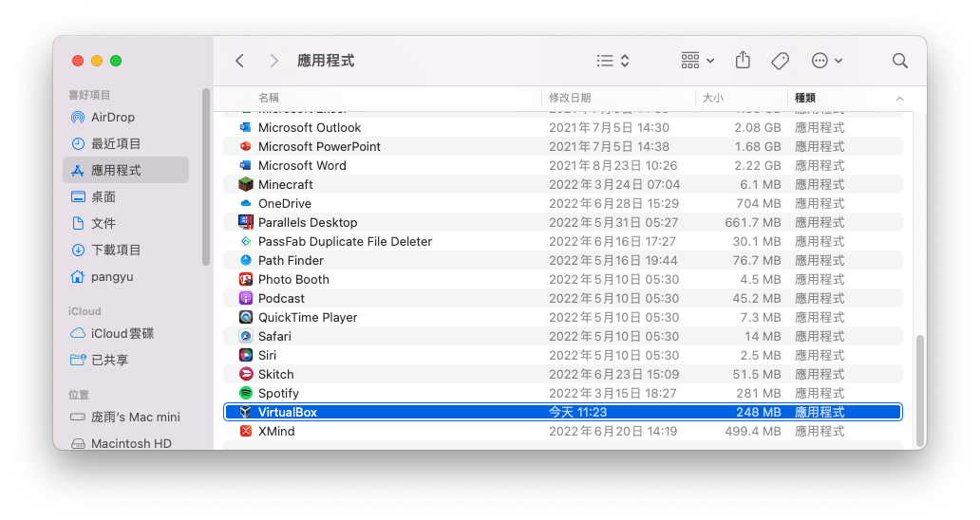Open the Finder search magnifier
The height and width of the screenshot is (520, 980).
(x=900, y=61)
